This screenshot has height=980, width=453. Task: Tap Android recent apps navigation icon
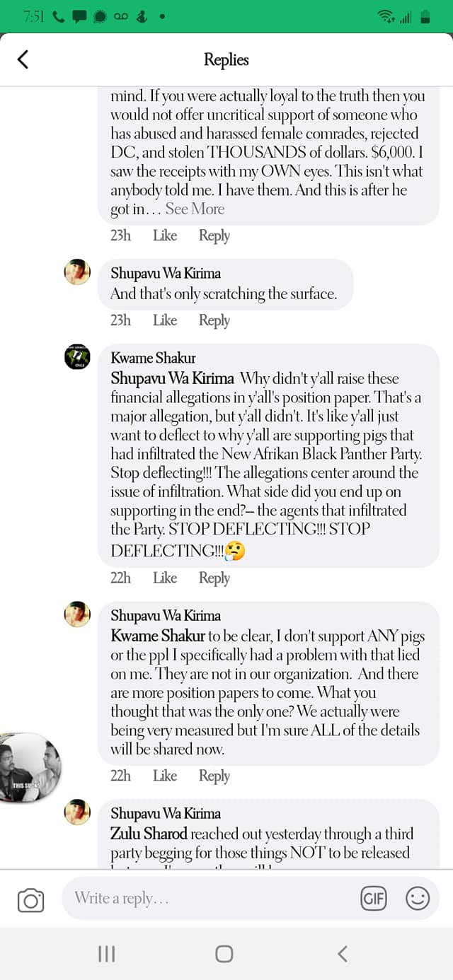(106, 954)
